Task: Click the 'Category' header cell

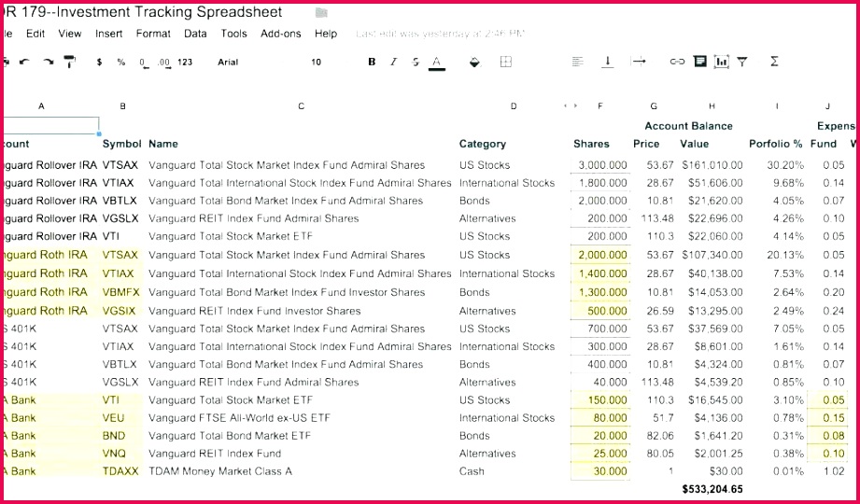Action: (x=483, y=144)
